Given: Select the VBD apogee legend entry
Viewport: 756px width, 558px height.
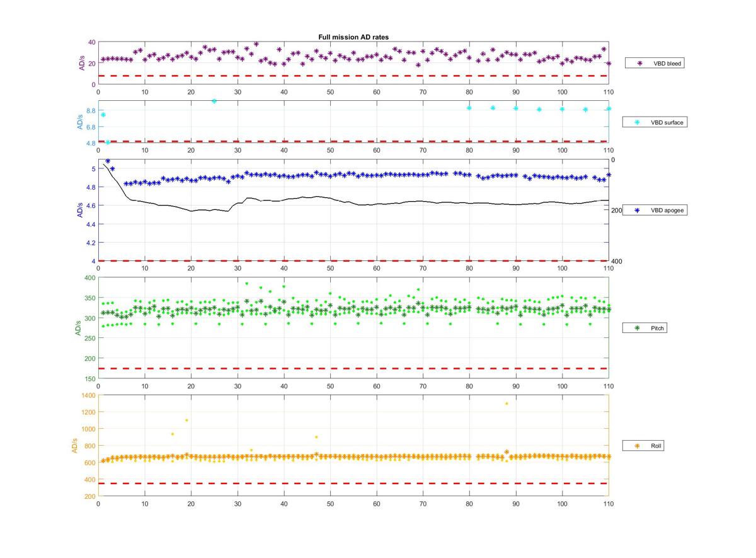Looking at the screenshot, I should click(655, 211).
